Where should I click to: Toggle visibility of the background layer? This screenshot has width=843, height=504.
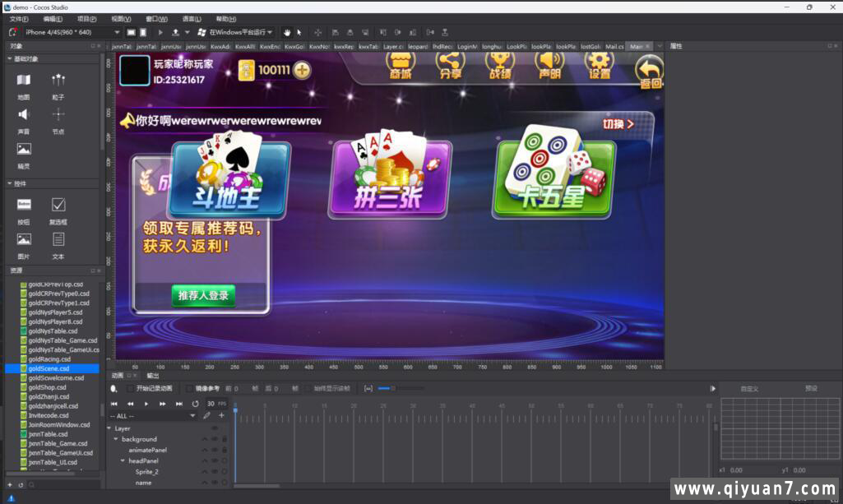click(x=215, y=439)
